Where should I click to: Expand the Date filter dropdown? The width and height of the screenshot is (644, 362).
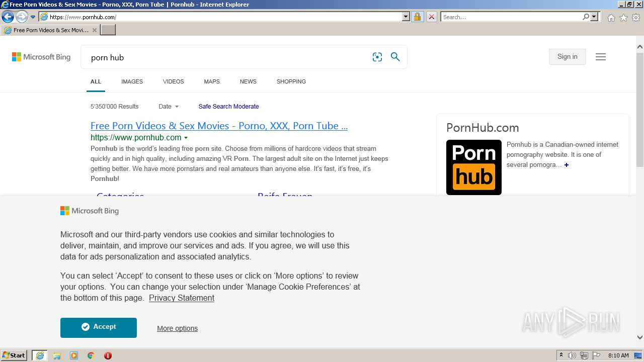click(x=169, y=107)
